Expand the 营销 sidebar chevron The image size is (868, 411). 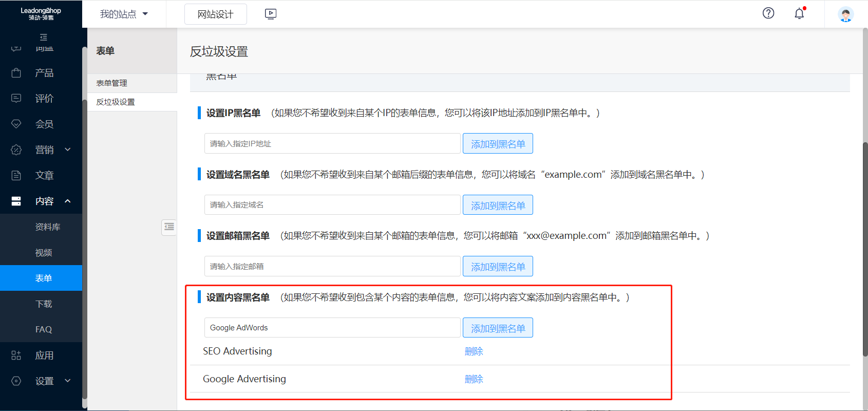pyautogui.click(x=68, y=150)
